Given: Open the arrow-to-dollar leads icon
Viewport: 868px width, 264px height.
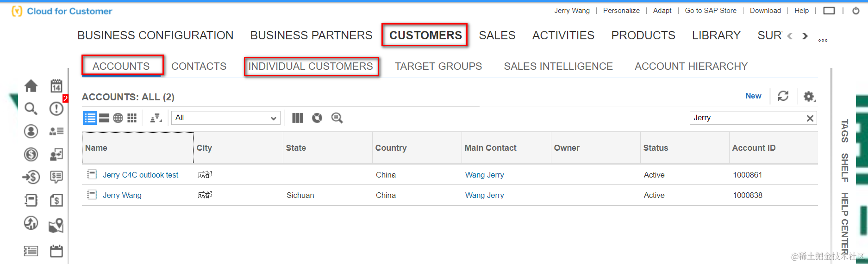Looking at the screenshot, I should (31, 177).
